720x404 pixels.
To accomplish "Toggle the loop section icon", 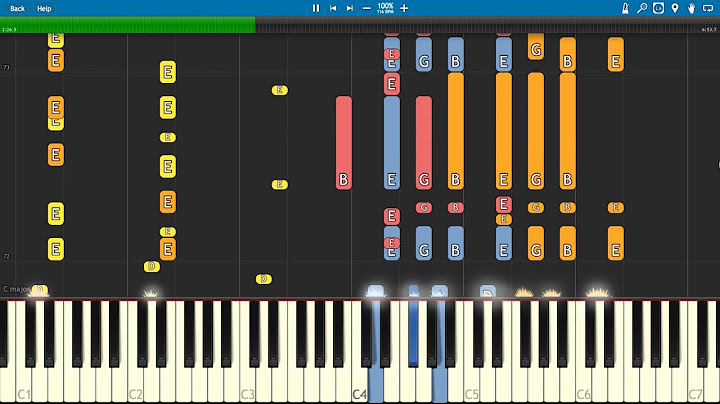I will click(x=708, y=8).
